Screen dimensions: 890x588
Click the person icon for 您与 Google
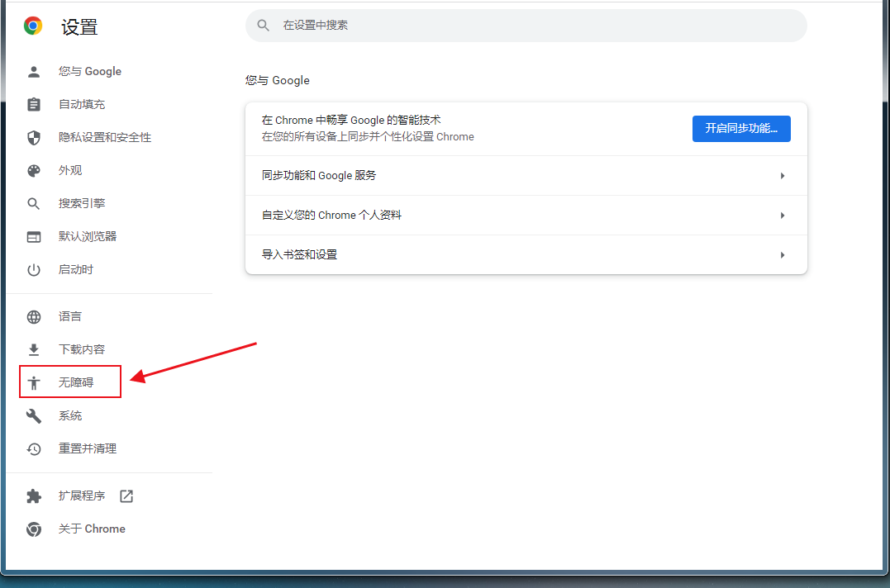tap(34, 72)
